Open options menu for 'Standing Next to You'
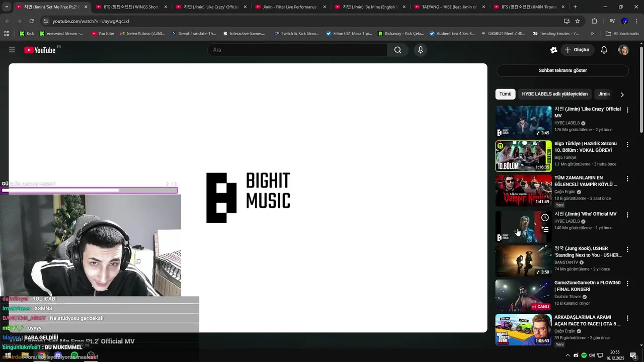Image resolution: width=644 pixels, height=362 pixels. pyautogui.click(x=627, y=249)
